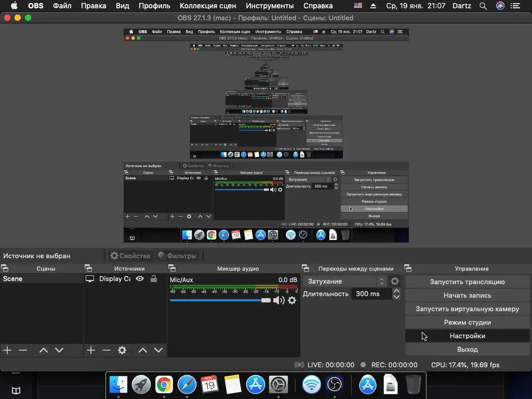Open Spotlight search in menu bar
This screenshot has width=532, height=399.
[483, 6]
